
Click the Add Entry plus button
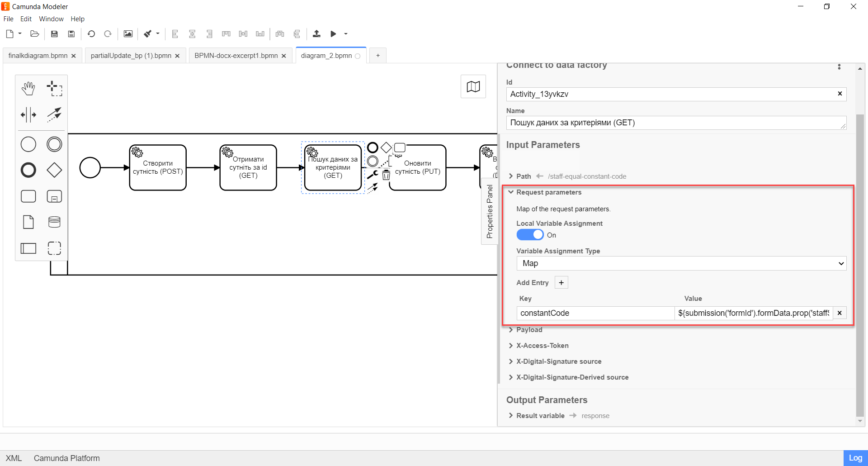(x=561, y=283)
